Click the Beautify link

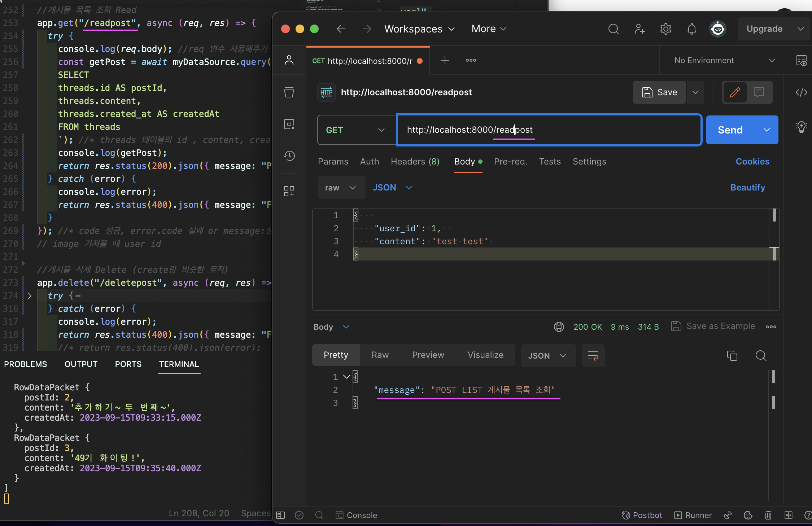pos(747,188)
